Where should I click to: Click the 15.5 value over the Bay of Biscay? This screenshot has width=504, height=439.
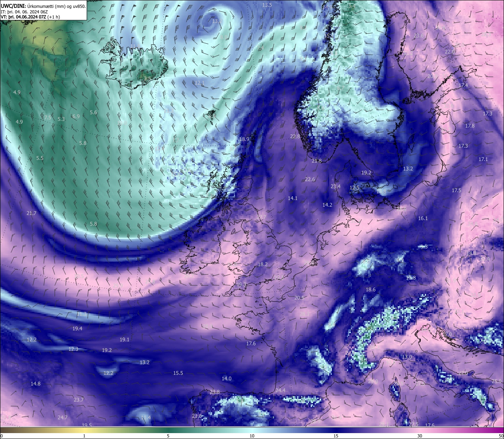(x=178, y=373)
